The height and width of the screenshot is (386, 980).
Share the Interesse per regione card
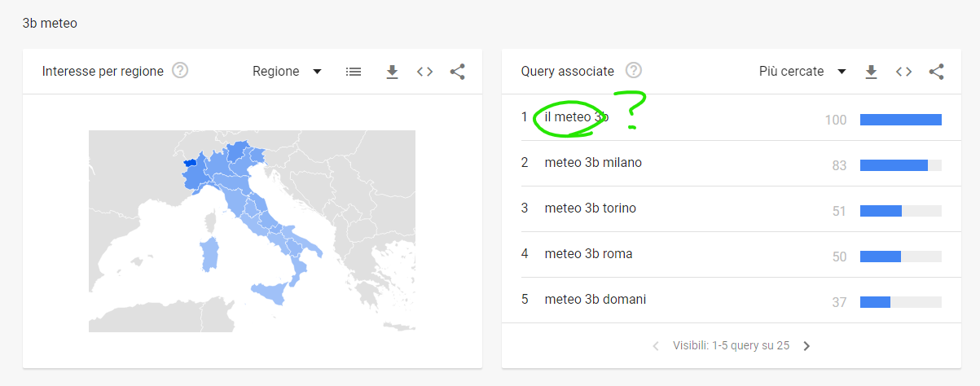click(x=458, y=72)
